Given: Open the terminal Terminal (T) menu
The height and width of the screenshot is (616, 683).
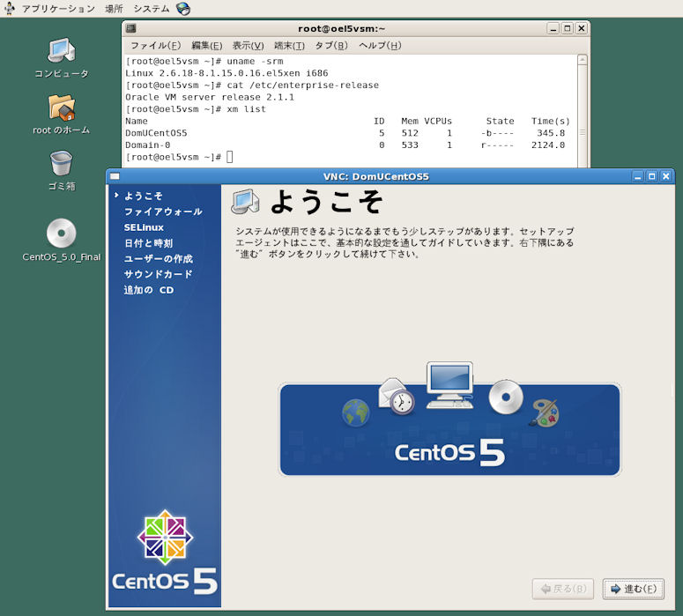Looking at the screenshot, I should coord(289,45).
